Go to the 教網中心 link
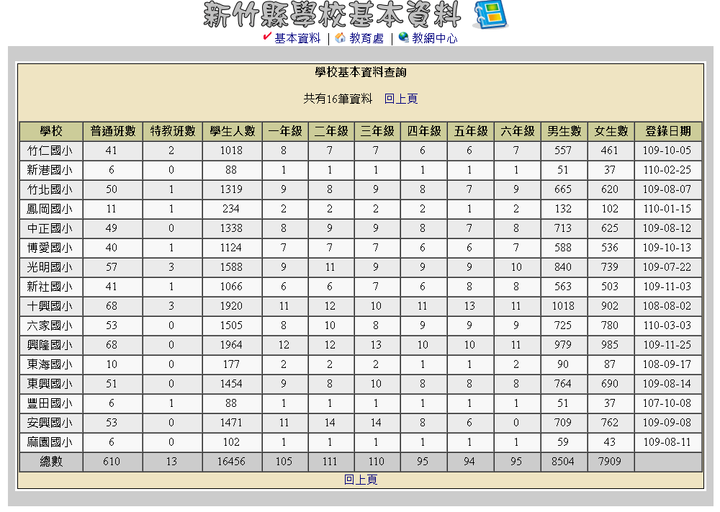 tap(434, 38)
